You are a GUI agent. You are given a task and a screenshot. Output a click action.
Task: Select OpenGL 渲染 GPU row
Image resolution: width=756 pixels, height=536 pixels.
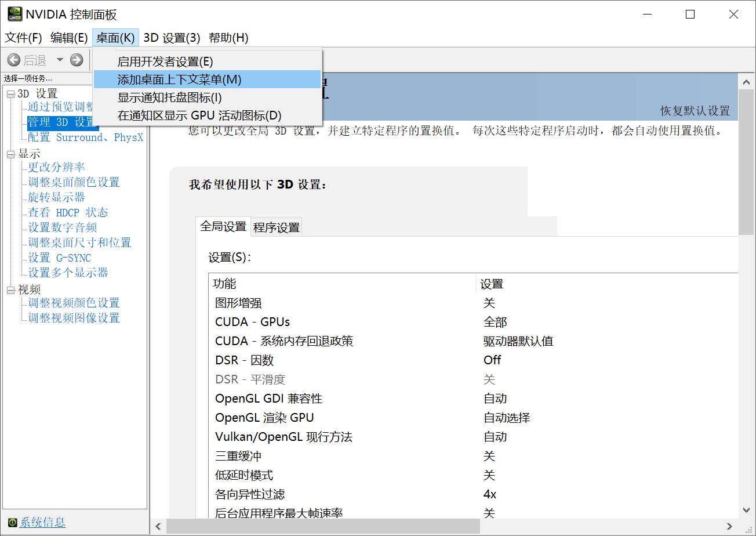tap(473, 418)
